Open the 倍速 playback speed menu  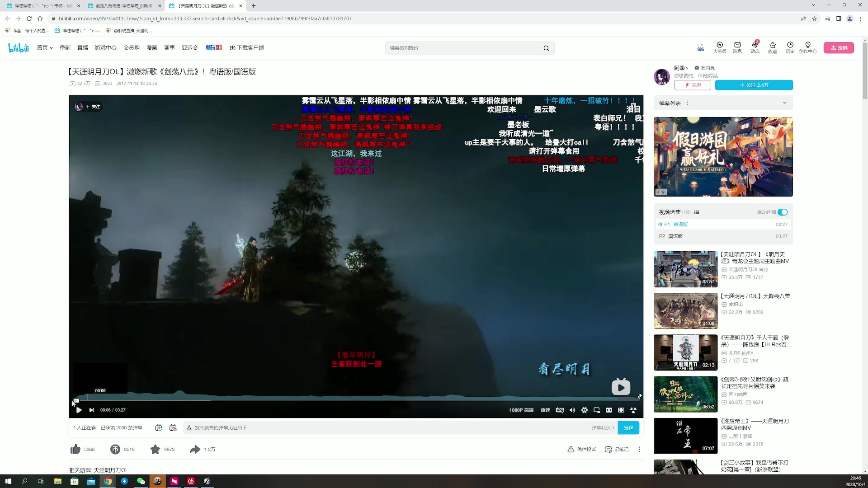pos(546,410)
